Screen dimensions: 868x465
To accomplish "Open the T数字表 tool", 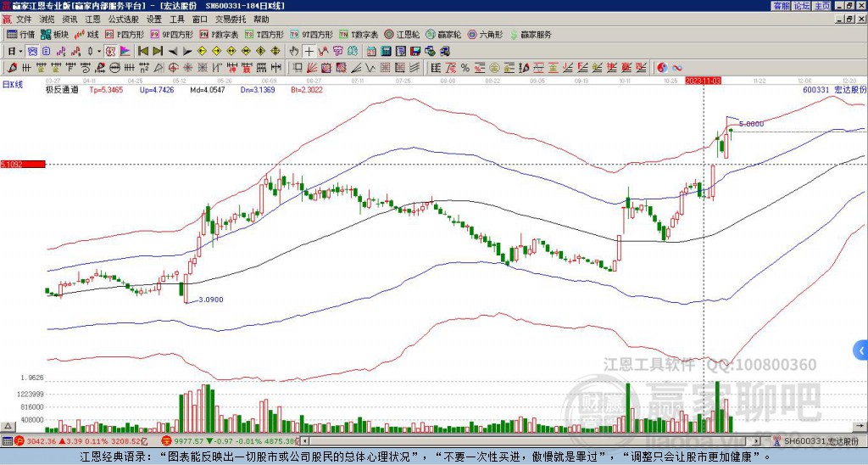I will pyautogui.click(x=359, y=34).
